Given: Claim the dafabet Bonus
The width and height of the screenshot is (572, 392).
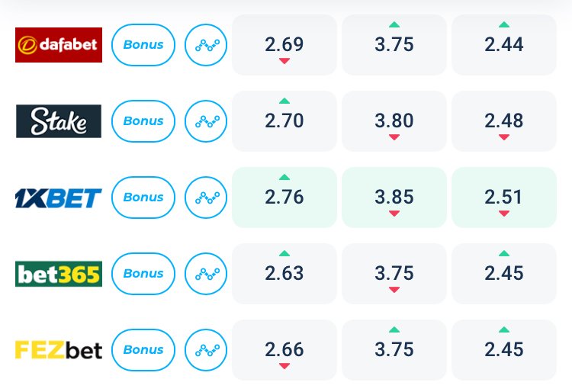Looking at the screenshot, I should 143,45.
